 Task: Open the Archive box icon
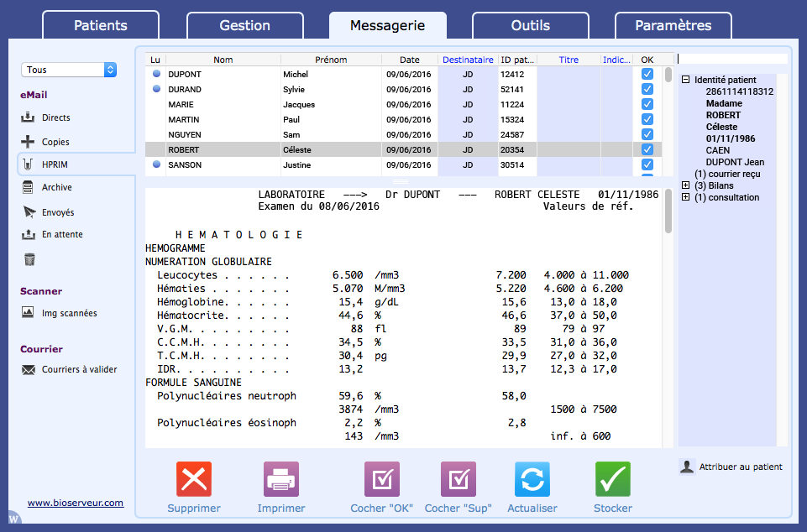click(x=28, y=187)
